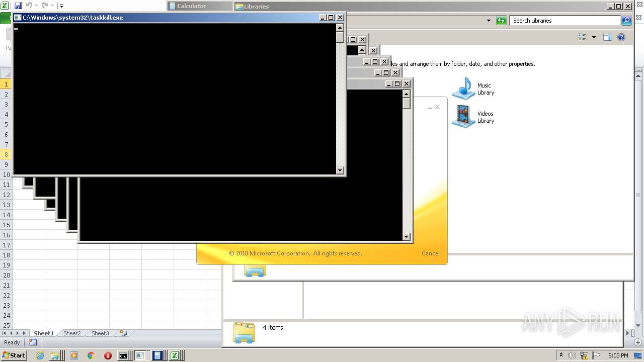This screenshot has width=644, height=362.
Task: Select Excel row header 22
Action: [7, 295]
